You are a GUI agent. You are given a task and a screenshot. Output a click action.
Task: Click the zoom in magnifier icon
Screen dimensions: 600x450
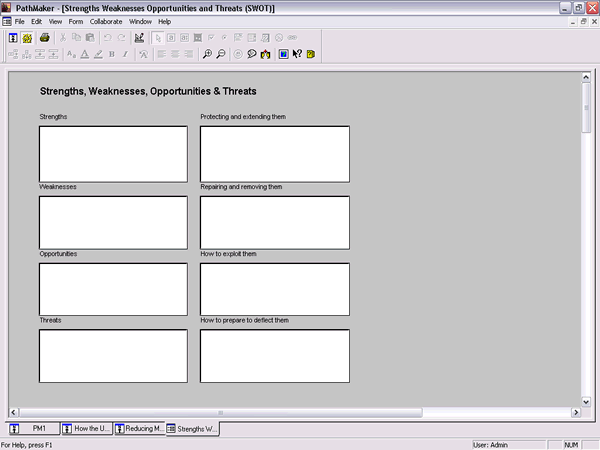[207, 54]
